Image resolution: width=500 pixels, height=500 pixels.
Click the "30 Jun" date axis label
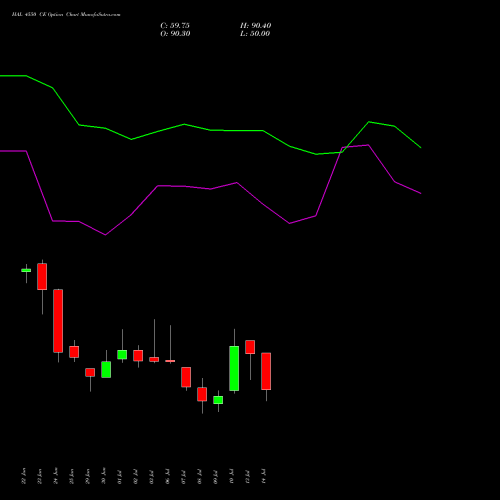coord(104,476)
